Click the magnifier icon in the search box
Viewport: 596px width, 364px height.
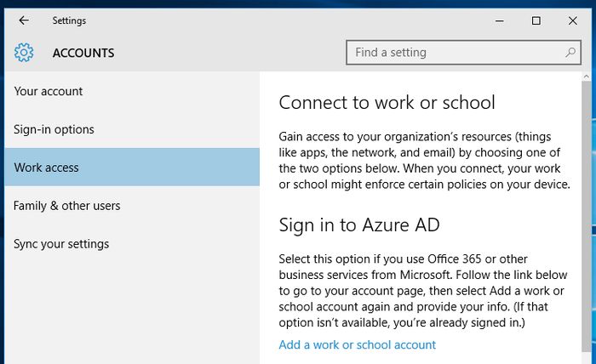570,53
